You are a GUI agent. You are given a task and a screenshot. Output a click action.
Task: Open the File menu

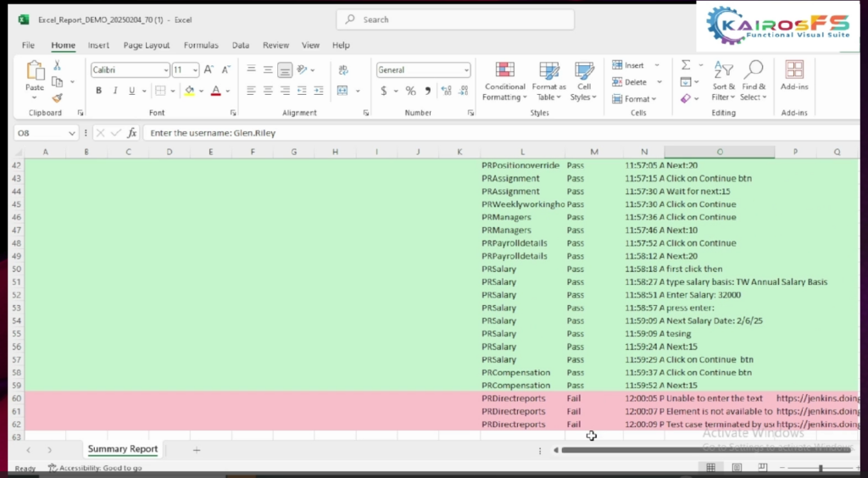tap(28, 45)
